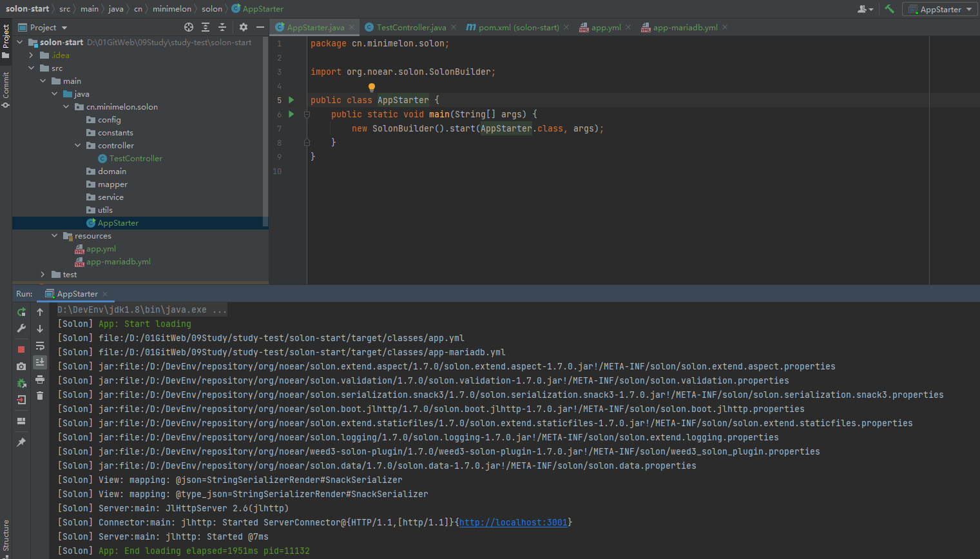Click the run gutter arrow beside class AppStarter
The width and height of the screenshot is (980, 559).
point(291,100)
